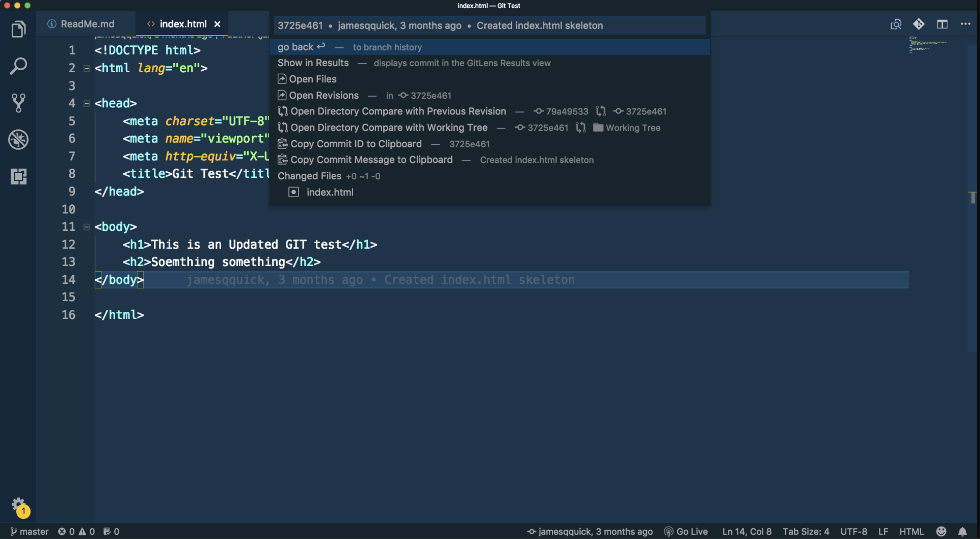Open more editor actions via ellipsis icon
Viewport: 980px width, 539px height.
966,24
